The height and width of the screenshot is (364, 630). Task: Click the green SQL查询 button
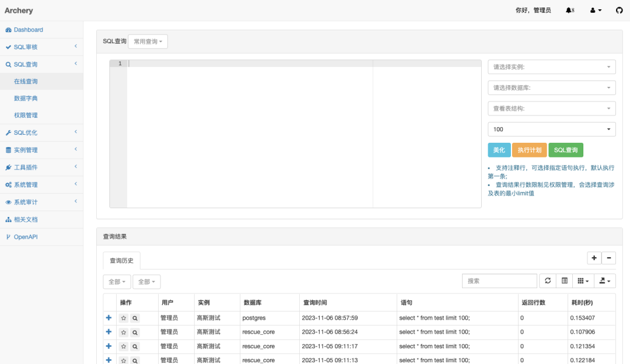566,150
